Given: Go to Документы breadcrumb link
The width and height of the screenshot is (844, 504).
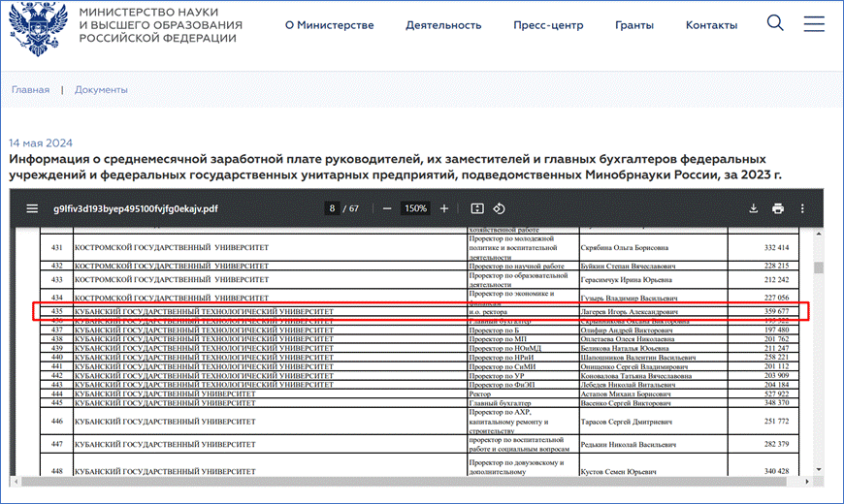Looking at the screenshot, I should coord(101,90).
